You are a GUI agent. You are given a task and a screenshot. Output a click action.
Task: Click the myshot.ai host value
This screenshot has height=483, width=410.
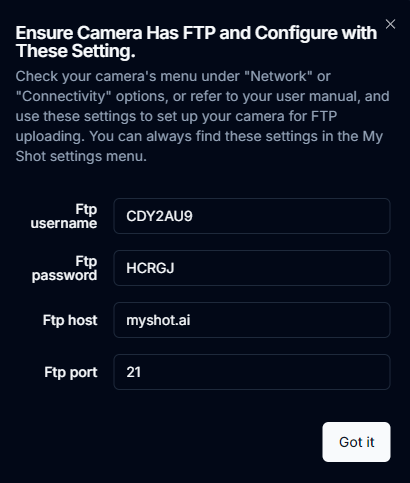pyautogui.click(x=158, y=321)
